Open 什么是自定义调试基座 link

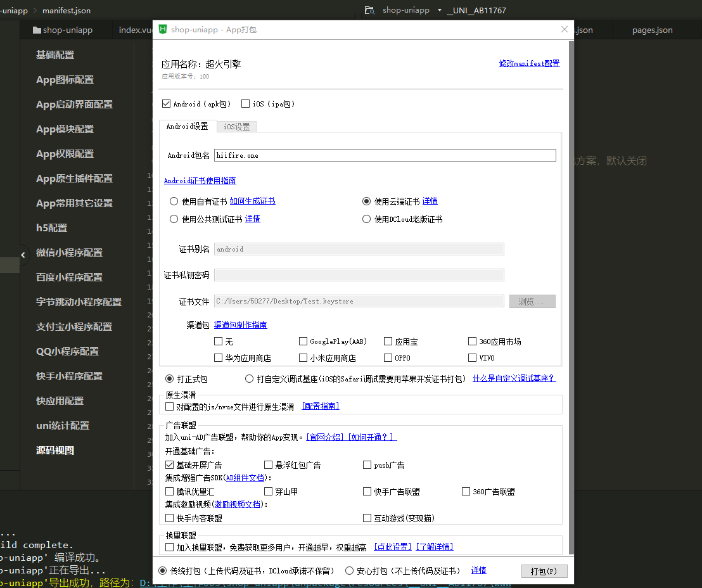tap(514, 378)
